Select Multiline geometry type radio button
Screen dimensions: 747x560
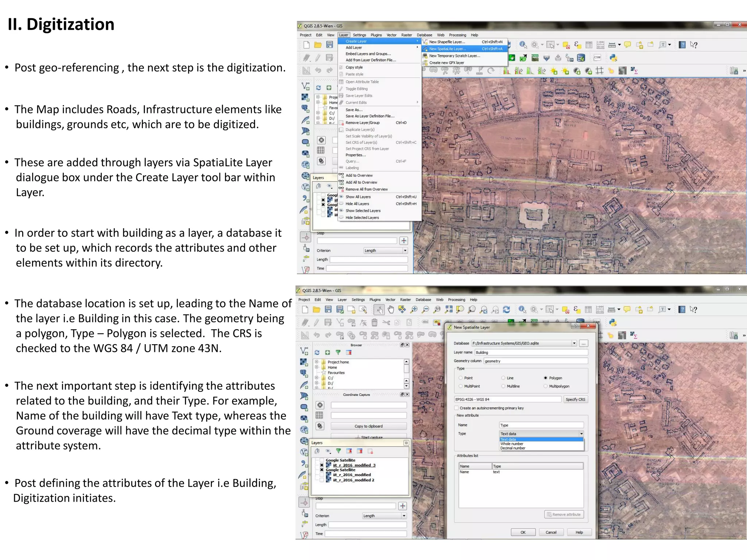click(503, 386)
